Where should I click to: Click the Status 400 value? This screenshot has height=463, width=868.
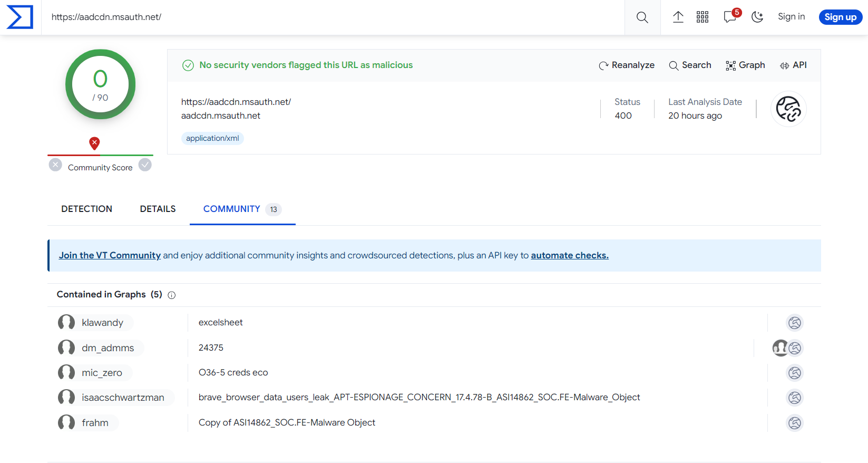click(x=623, y=115)
